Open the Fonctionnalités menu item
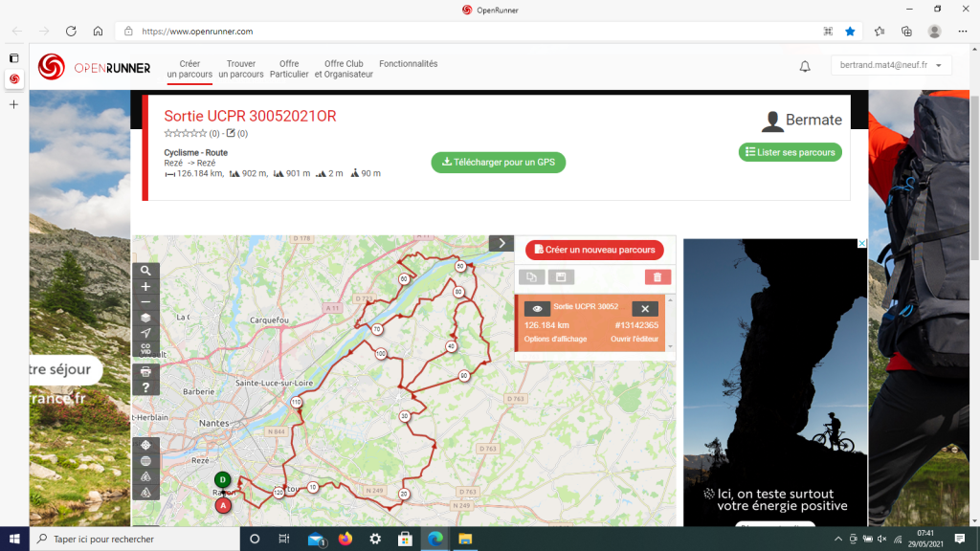 (x=408, y=64)
